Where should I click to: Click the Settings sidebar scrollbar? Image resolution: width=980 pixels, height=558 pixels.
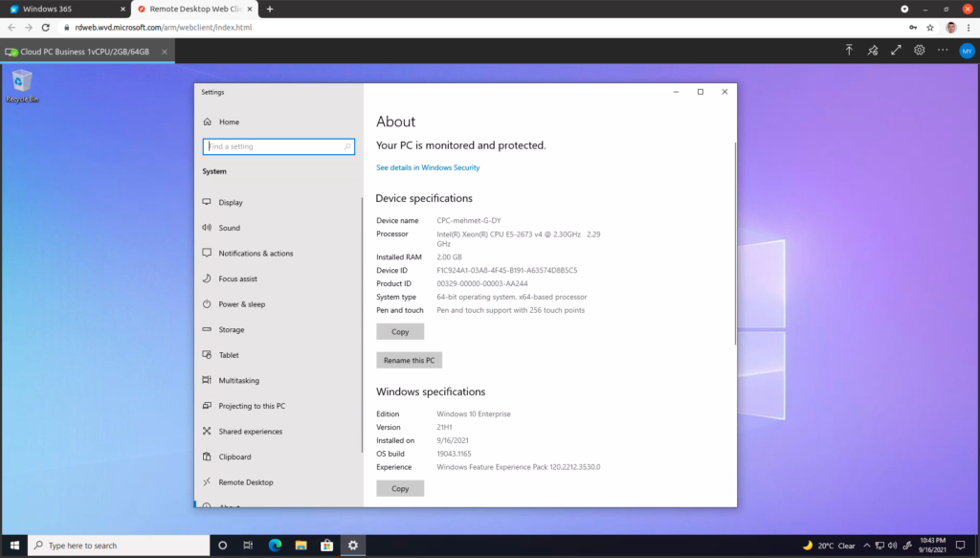click(x=362, y=324)
